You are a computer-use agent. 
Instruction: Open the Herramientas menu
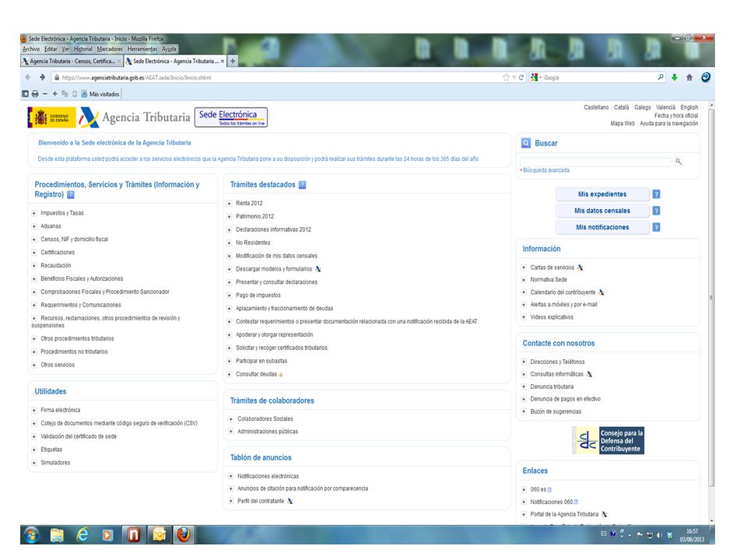click(142, 48)
